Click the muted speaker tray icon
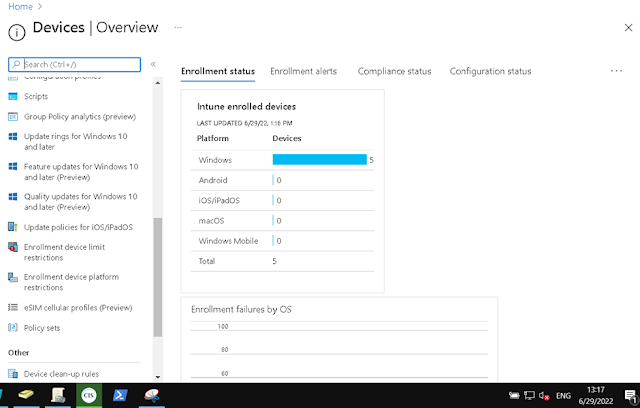640x408 pixels. click(544, 395)
